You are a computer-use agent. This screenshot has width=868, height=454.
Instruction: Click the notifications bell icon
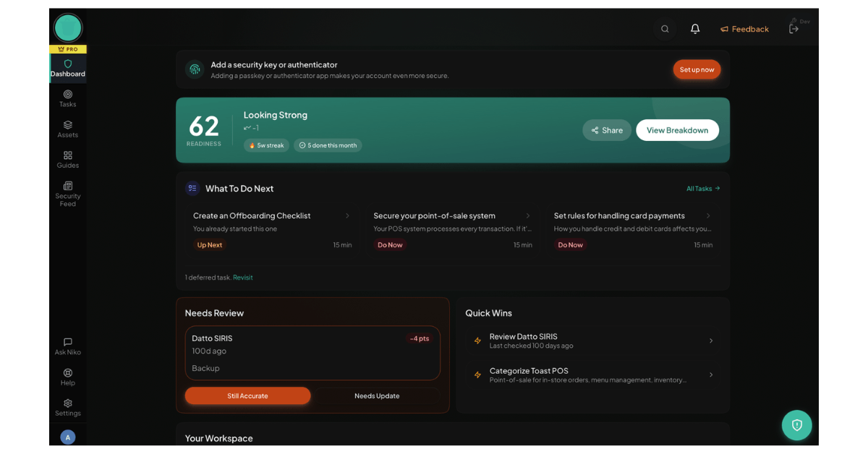(x=695, y=29)
